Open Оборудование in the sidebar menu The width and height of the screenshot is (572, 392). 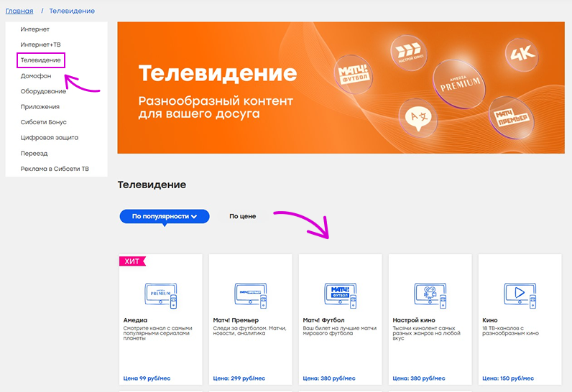pyautogui.click(x=43, y=91)
